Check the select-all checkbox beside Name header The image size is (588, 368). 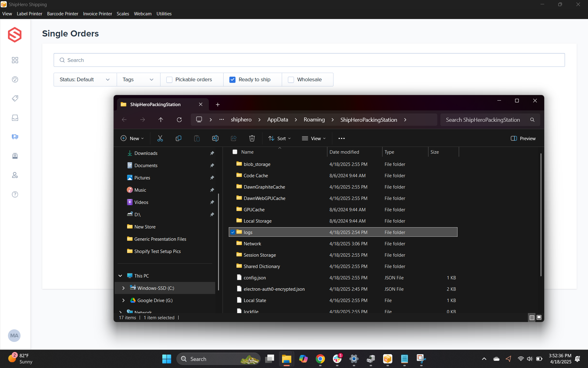(235, 152)
